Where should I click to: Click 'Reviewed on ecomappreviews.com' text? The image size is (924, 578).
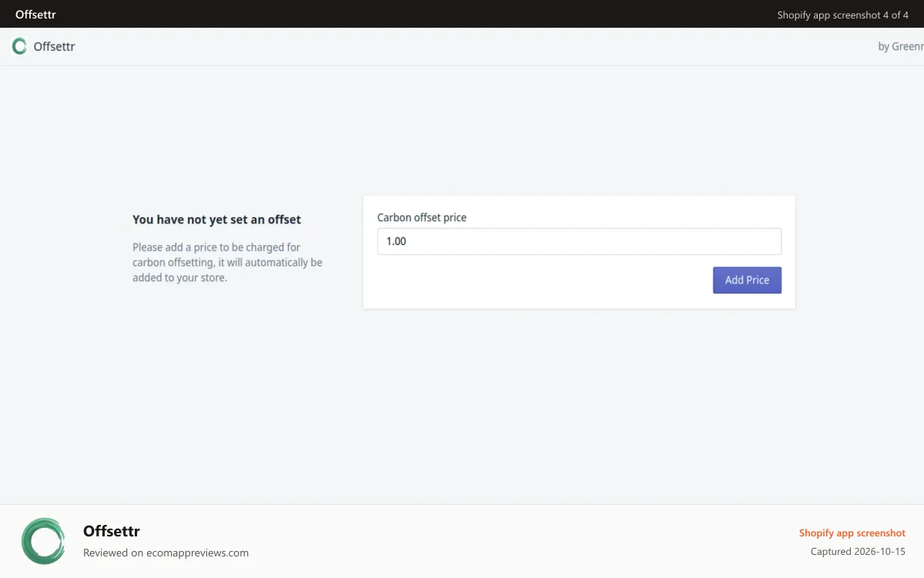pyautogui.click(x=166, y=553)
